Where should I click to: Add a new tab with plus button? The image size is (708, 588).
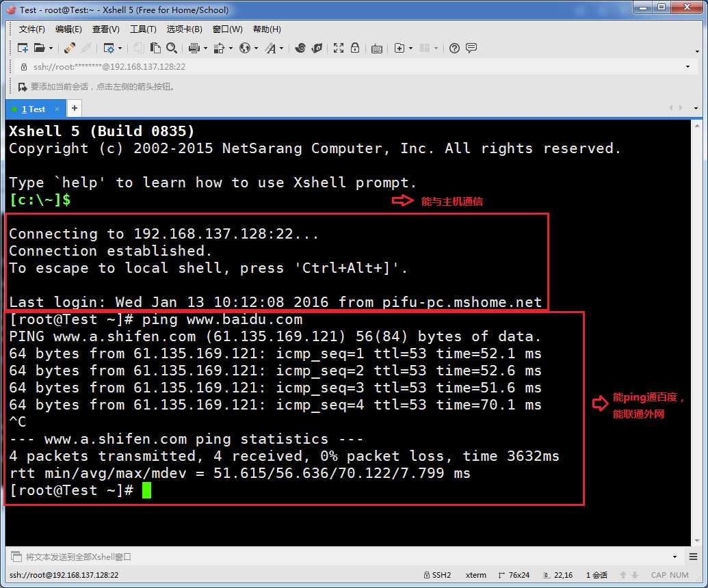75,108
